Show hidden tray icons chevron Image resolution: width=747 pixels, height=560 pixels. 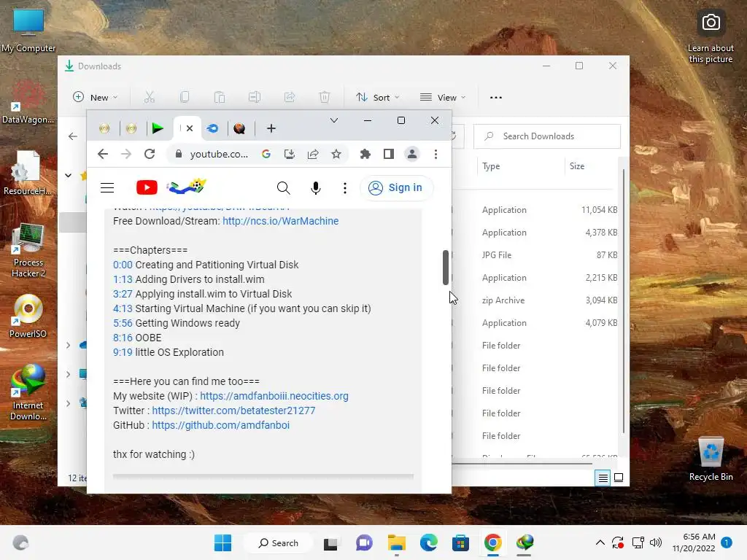(x=600, y=542)
